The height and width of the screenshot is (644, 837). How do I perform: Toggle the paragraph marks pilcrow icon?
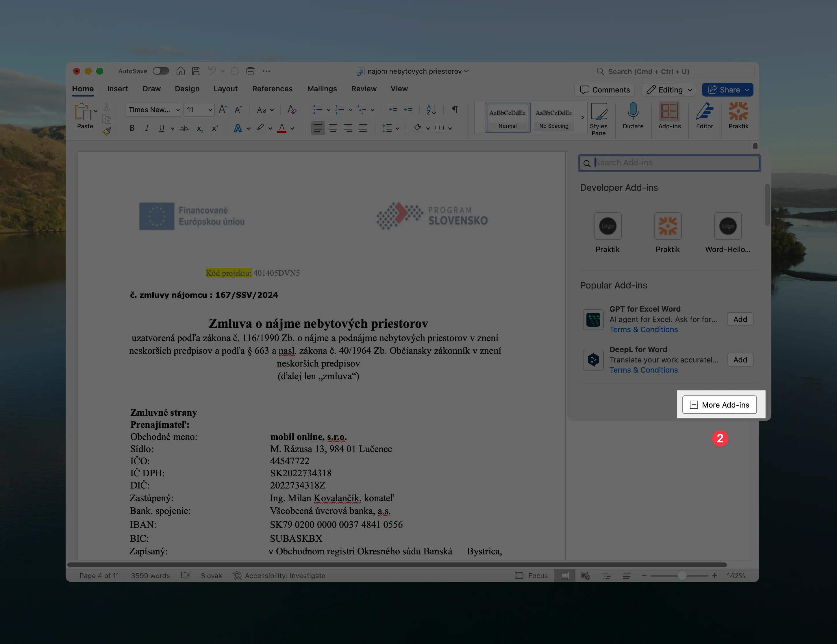click(455, 110)
